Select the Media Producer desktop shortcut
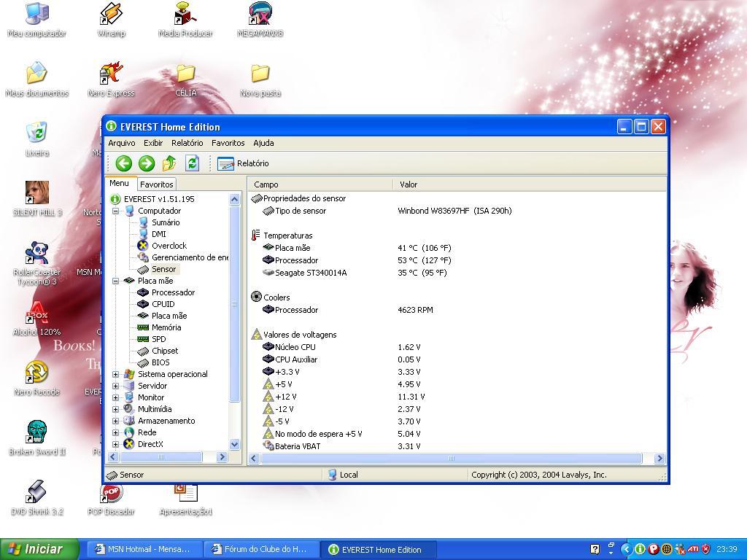 (185, 20)
